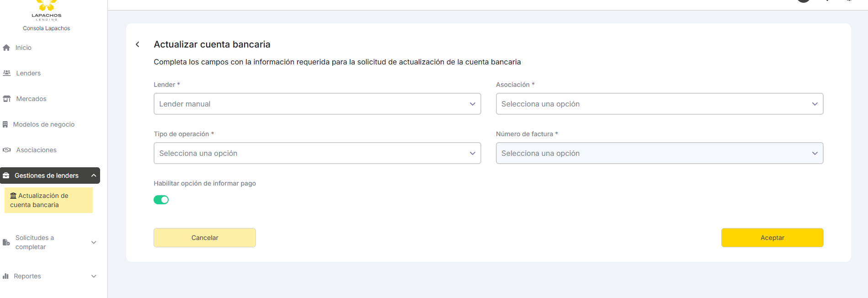868x298 pixels.
Task: Click the Reportes bar chart icon
Action: pos(6,276)
